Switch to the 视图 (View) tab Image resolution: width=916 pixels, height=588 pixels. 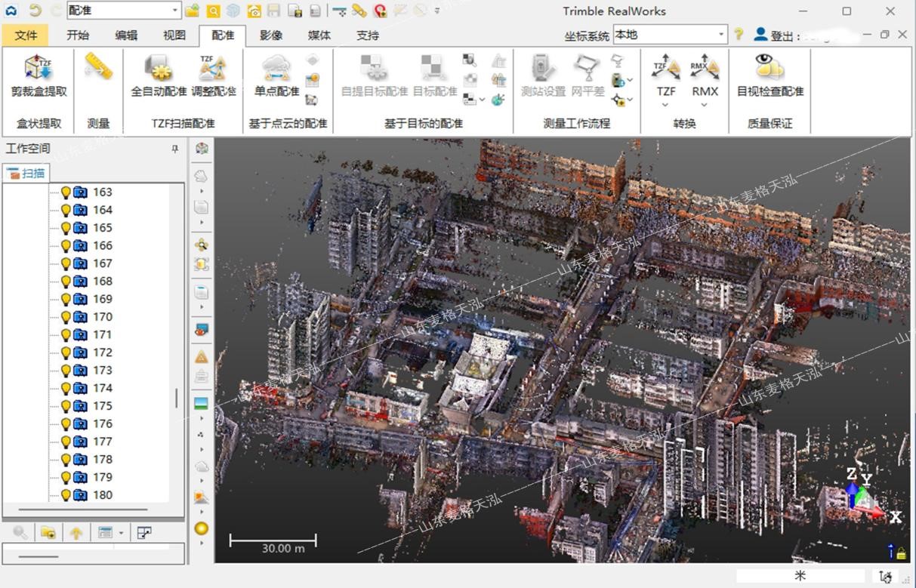pyautogui.click(x=174, y=35)
